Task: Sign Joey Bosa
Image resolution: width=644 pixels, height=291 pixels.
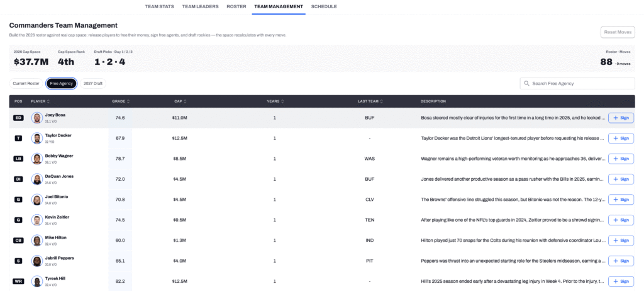Action: pos(621,118)
